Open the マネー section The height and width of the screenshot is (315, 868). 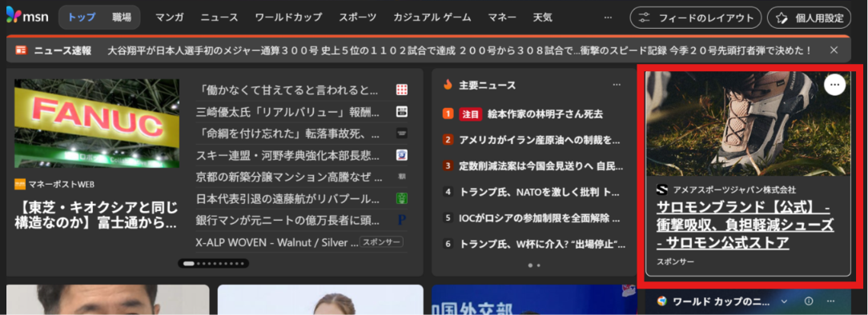pos(502,17)
